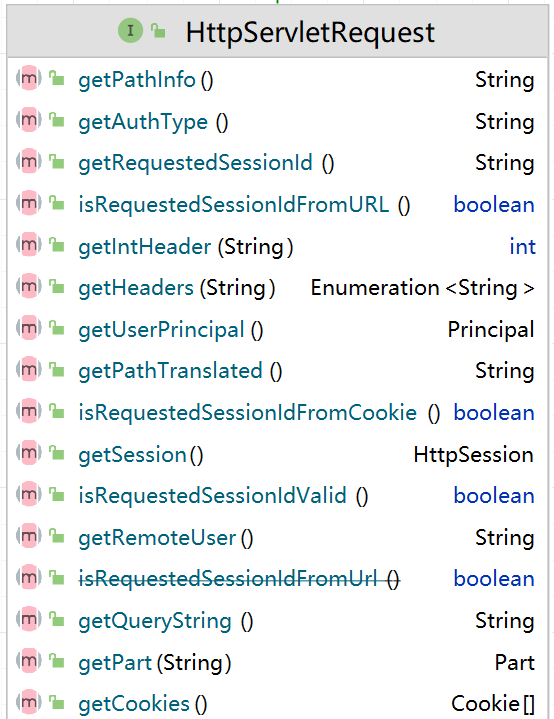554x719 pixels.
Task: Click the method icon next to getPart
Action: (28, 661)
